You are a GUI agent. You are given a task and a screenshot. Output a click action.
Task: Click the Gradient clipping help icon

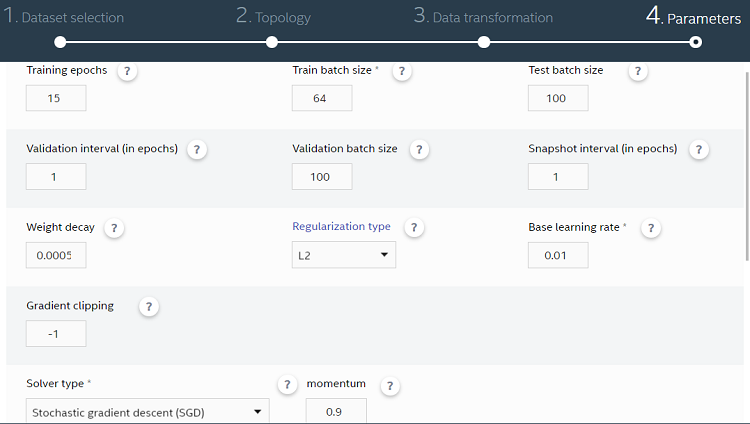point(149,307)
